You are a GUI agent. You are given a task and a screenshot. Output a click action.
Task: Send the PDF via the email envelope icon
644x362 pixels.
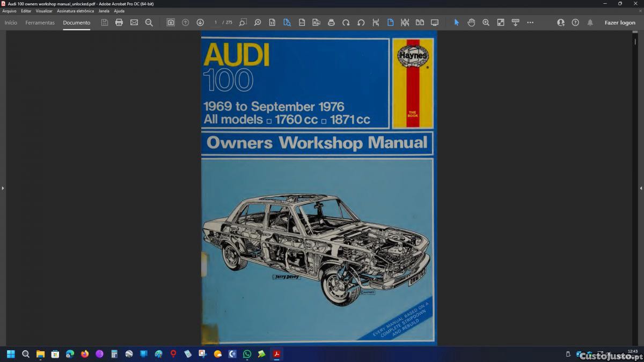[x=134, y=23]
